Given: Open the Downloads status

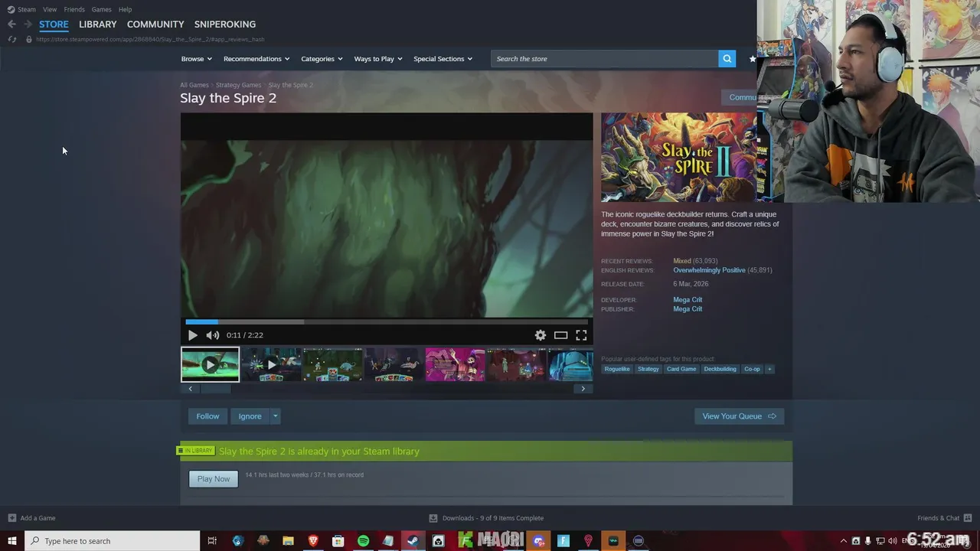Looking at the screenshot, I should (486, 518).
